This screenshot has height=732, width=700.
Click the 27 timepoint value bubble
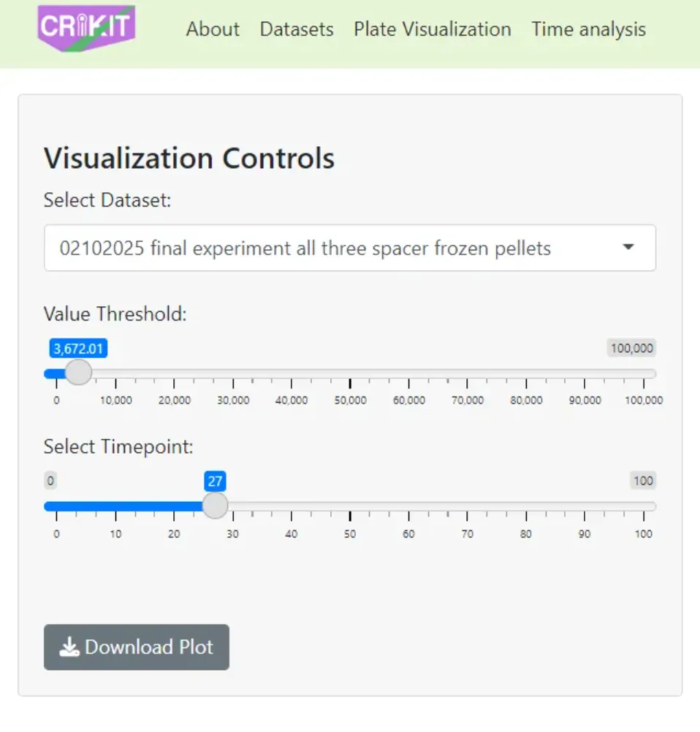pos(215,481)
